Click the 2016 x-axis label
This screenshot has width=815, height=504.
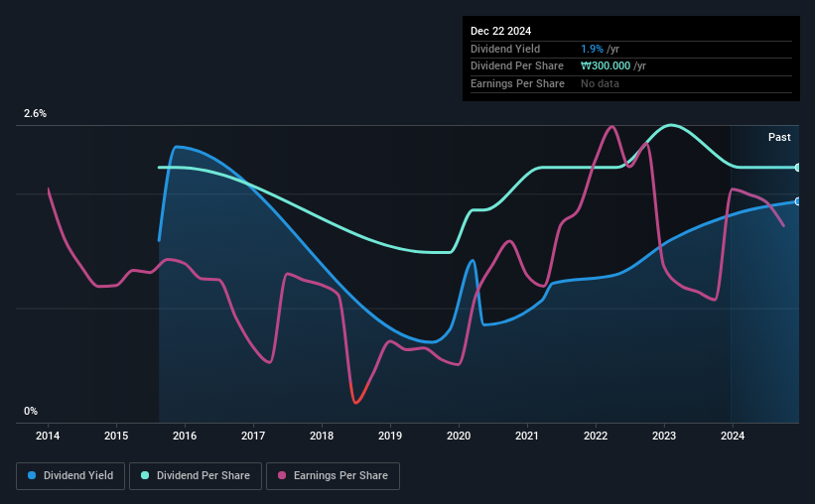pyautogui.click(x=185, y=436)
